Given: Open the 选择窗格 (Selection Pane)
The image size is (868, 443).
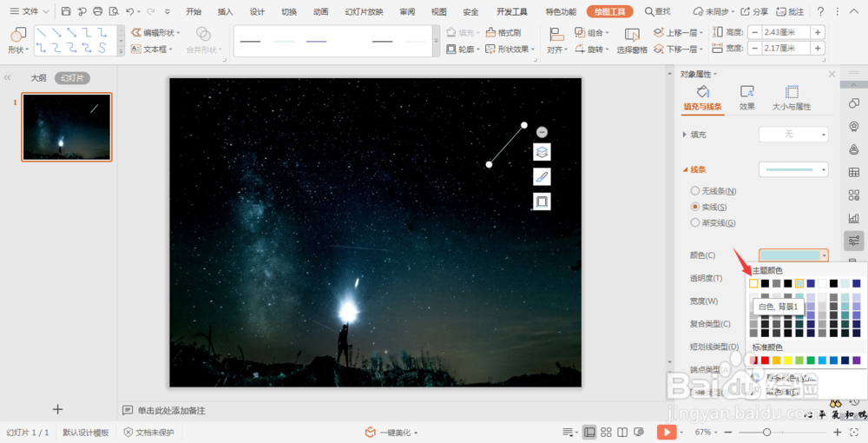Looking at the screenshot, I should 632,41.
